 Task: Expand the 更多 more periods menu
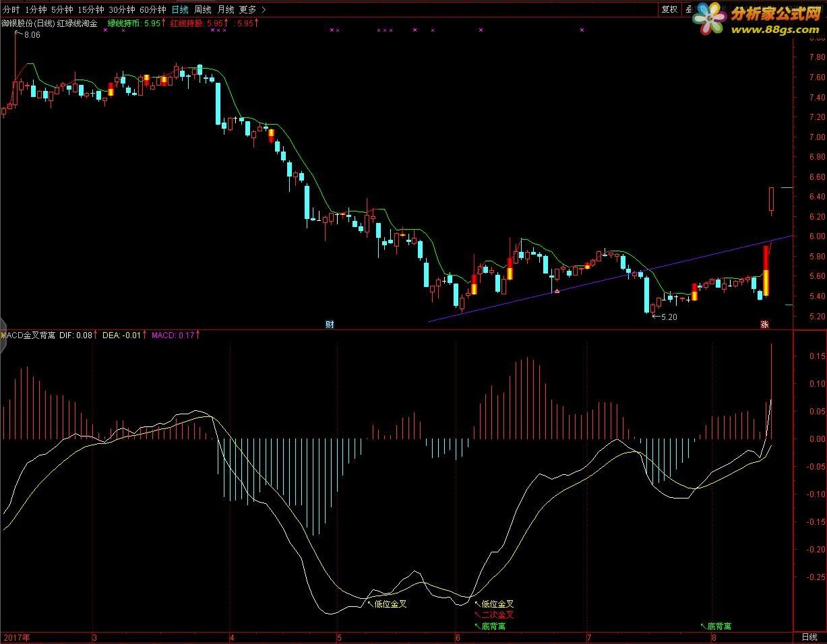click(x=252, y=9)
